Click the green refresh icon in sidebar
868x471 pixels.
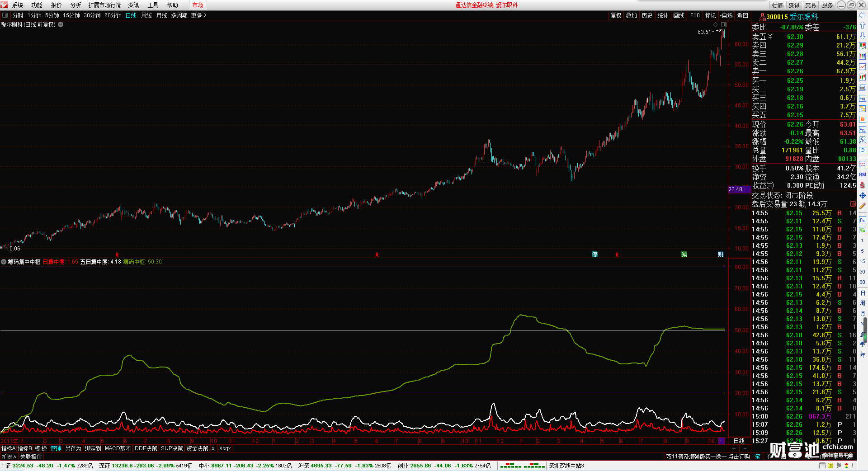click(863, 230)
